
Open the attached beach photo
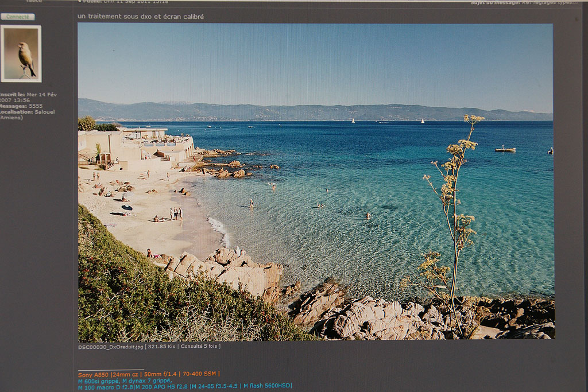316,181
